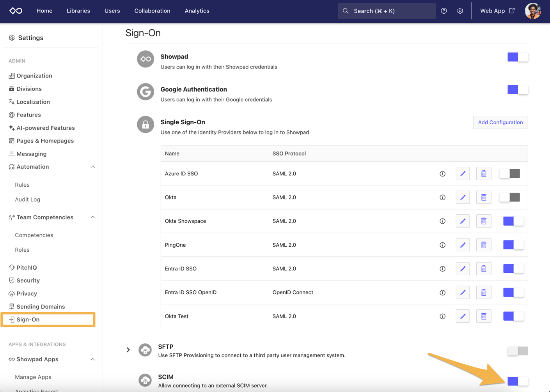View info for Azure ID SSO
Image resolution: width=550 pixels, height=392 pixels.
click(442, 174)
